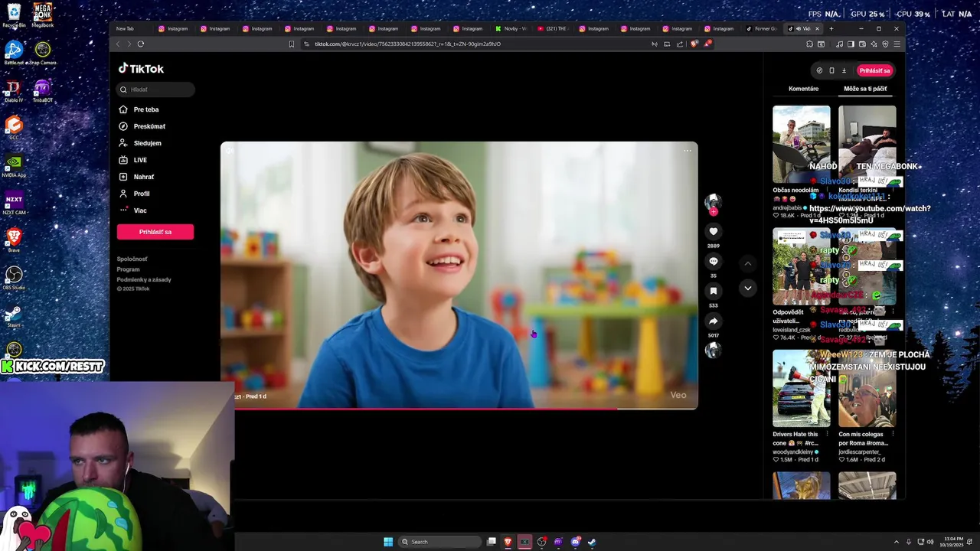Follow the creator via the red plus badge
Screen dimensions: 980x551
pos(714,211)
